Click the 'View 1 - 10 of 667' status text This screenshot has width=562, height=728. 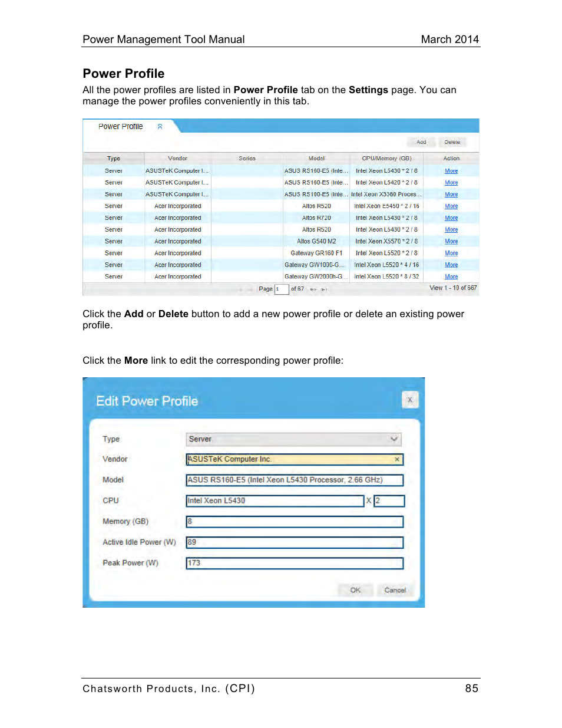(453, 288)
